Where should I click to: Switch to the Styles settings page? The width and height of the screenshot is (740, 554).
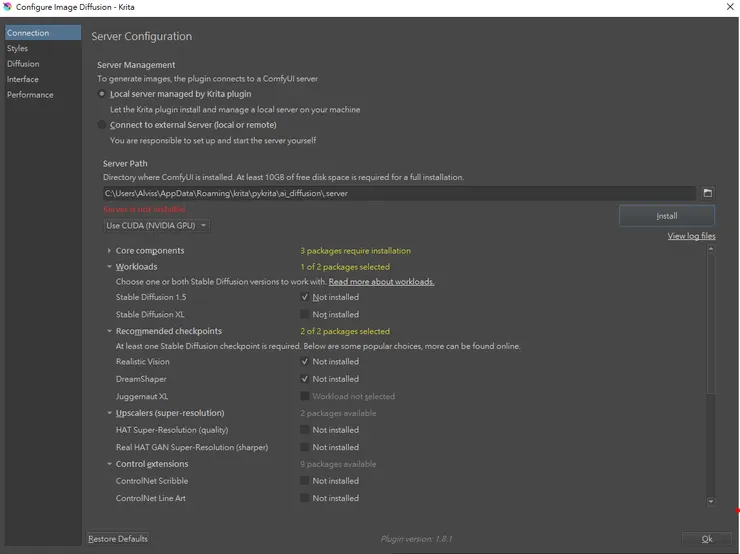[17, 48]
